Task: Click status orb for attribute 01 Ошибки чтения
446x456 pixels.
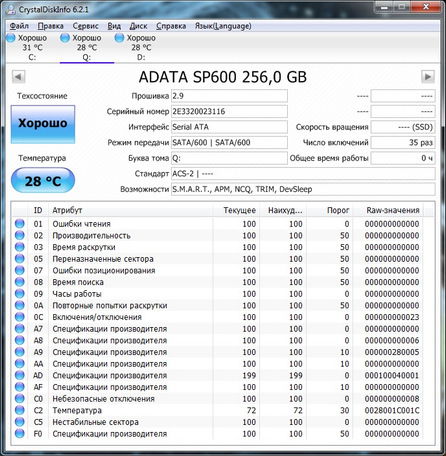Action: pos(20,224)
